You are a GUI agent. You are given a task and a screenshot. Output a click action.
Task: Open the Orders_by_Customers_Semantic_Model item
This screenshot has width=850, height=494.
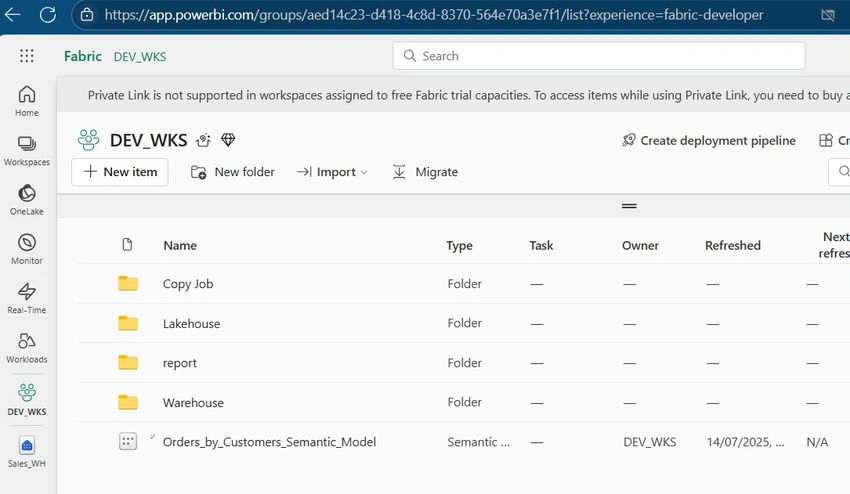(x=269, y=442)
